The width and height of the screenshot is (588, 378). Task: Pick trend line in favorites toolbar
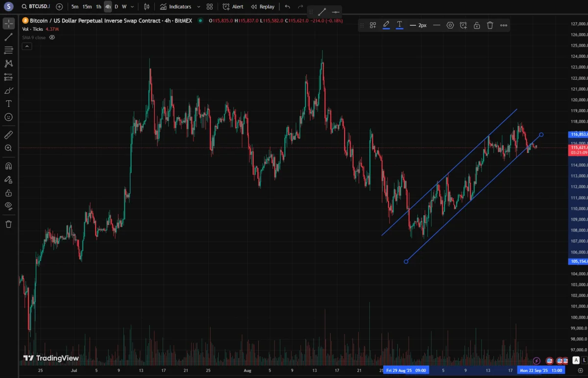(x=322, y=12)
